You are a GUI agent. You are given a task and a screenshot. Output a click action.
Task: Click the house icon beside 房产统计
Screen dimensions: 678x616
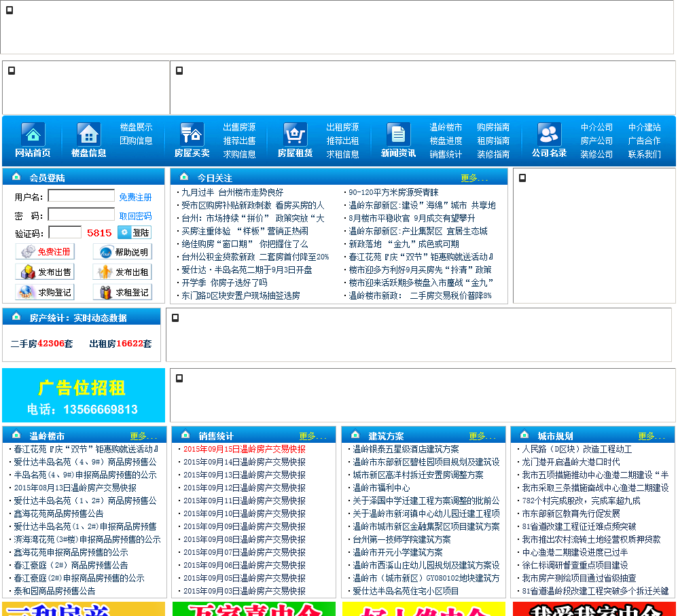pos(16,316)
